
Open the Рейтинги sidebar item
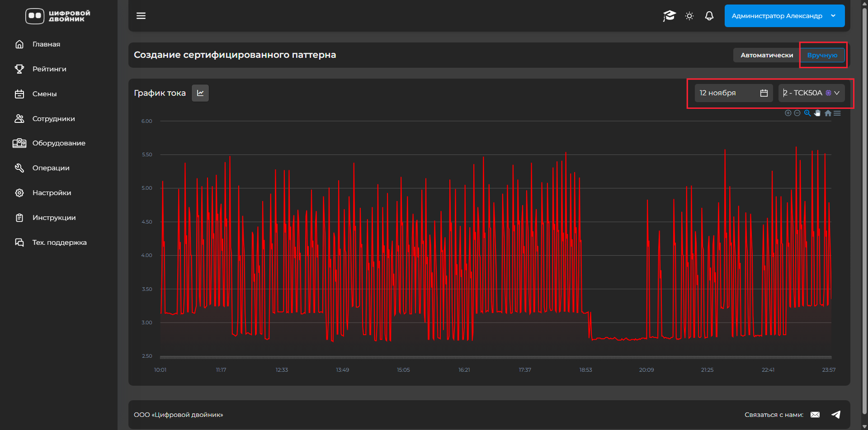[x=49, y=69]
